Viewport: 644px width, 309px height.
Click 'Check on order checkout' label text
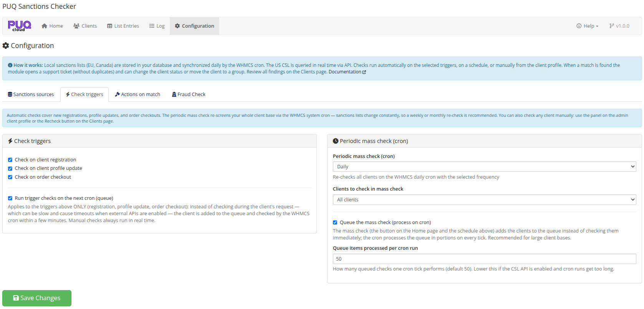coord(43,177)
